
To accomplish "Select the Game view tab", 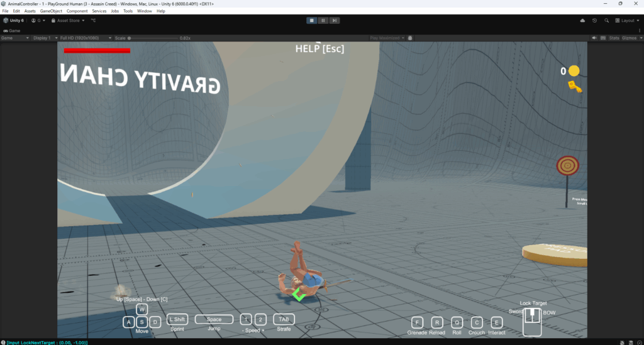I will [x=11, y=31].
